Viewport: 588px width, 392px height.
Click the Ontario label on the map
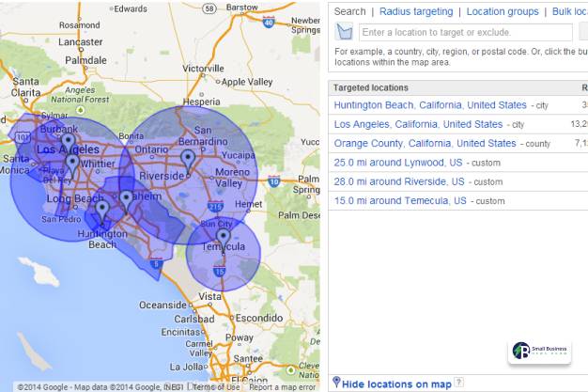coord(151,149)
